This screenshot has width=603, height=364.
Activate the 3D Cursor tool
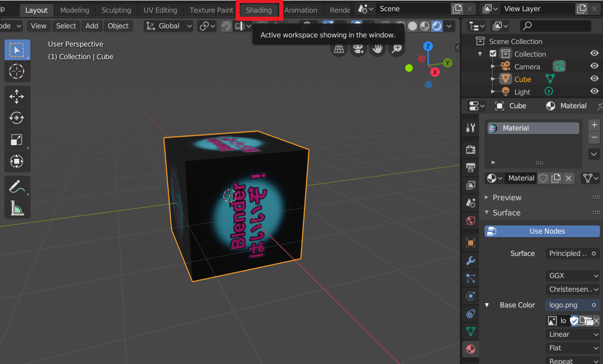pyautogui.click(x=17, y=71)
